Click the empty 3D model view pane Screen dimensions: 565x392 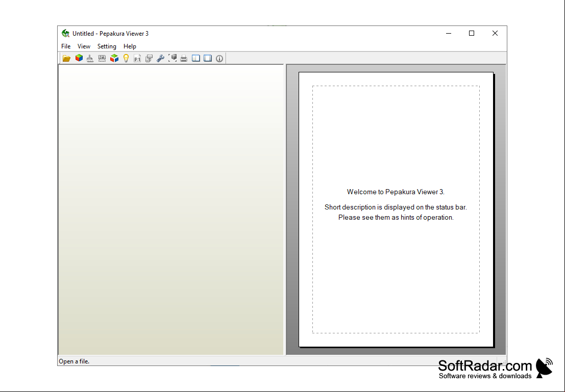point(171,210)
